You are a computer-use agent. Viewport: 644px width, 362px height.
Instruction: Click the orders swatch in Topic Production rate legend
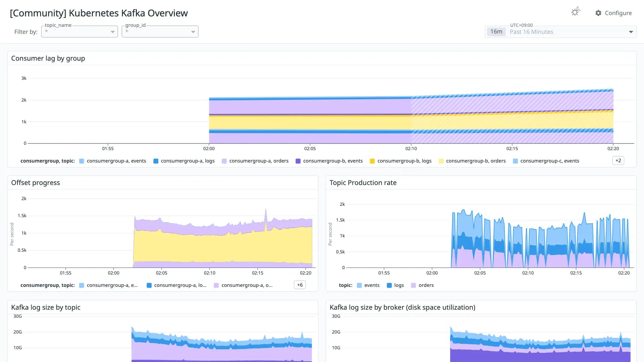pos(413,286)
